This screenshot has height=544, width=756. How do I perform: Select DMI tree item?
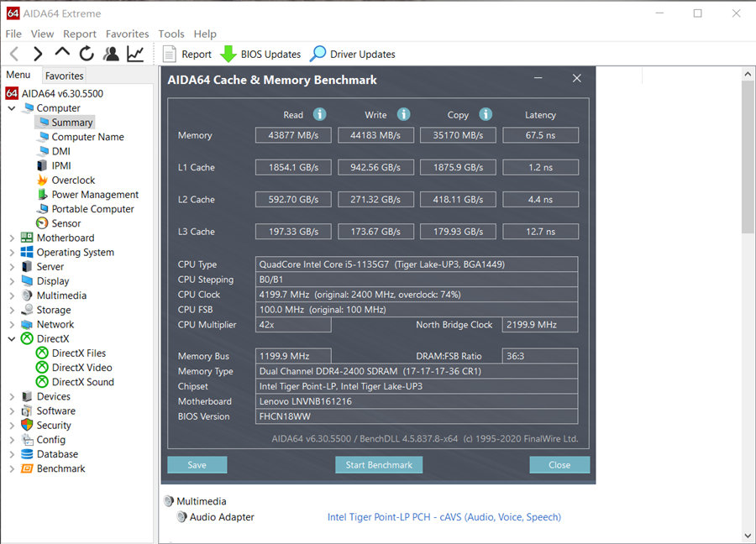(x=54, y=151)
